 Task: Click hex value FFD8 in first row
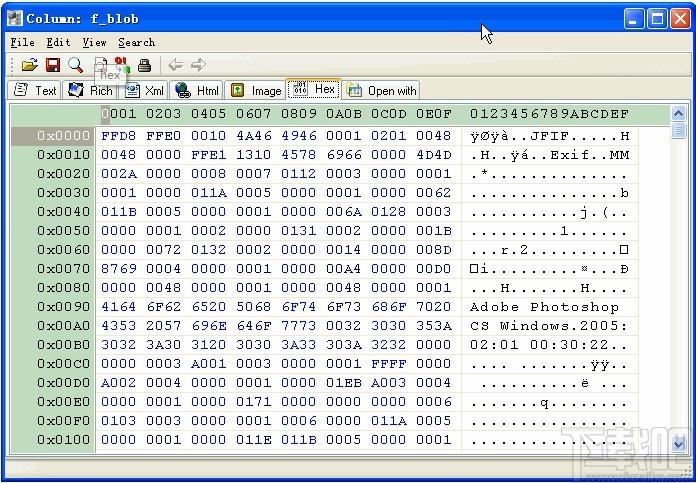(x=119, y=136)
